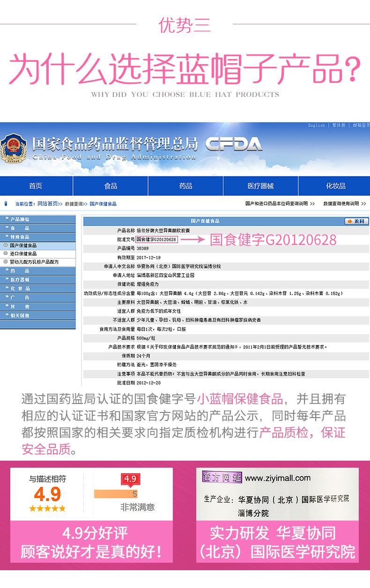This screenshot has height=588, width=370.
Task: Click the product spec 500mg/粒
Action: click(x=147, y=338)
